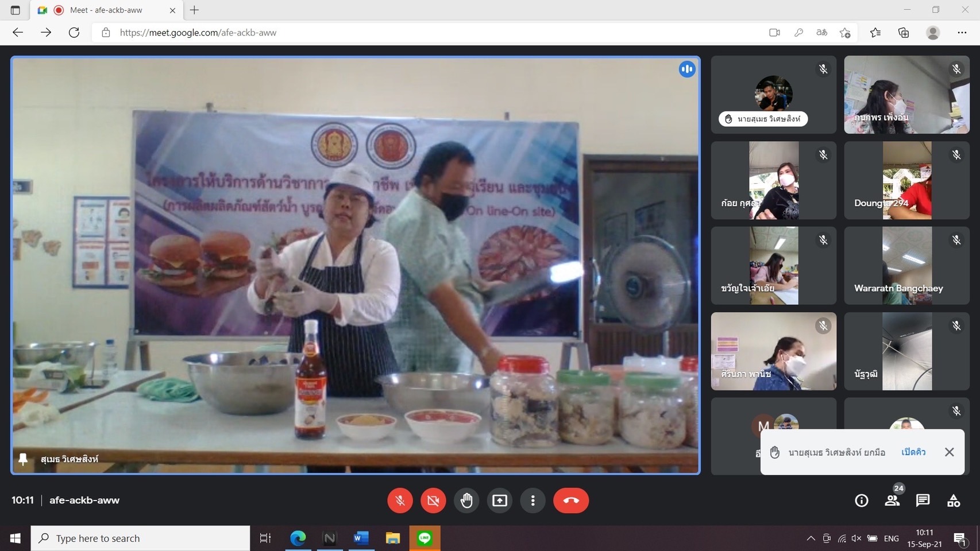
Task: Open the chat panel
Action: [x=923, y=500]
